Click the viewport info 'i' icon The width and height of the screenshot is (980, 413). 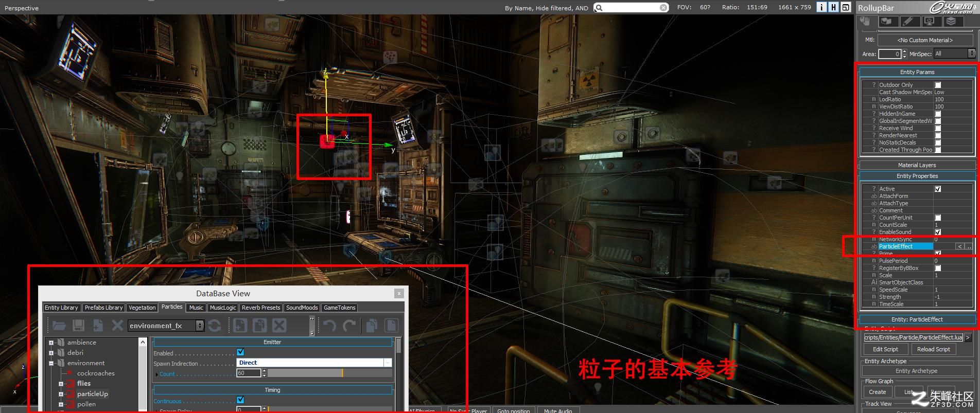point(822,7)
